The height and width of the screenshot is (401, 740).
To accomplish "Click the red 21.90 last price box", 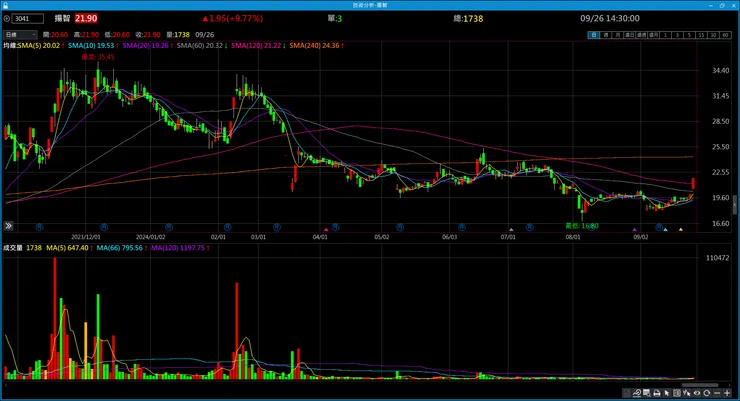I will click(86, 19).
